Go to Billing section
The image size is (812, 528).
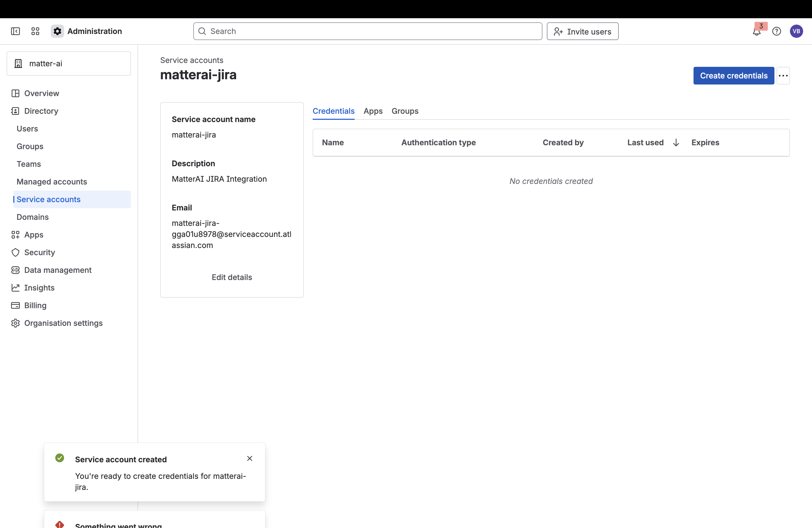(35, 305)
